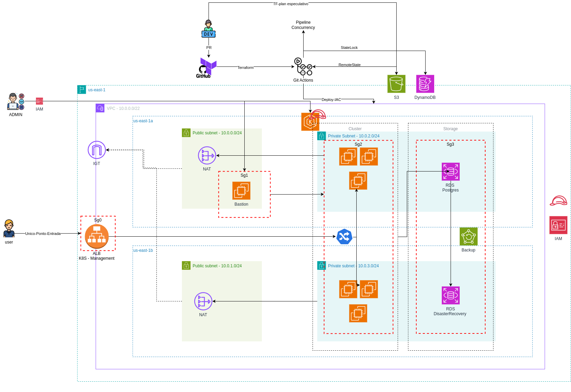Select the GitHub Terraform logo
The height and width of the screenshot is (392, 571).
click(x=206, y=68)
